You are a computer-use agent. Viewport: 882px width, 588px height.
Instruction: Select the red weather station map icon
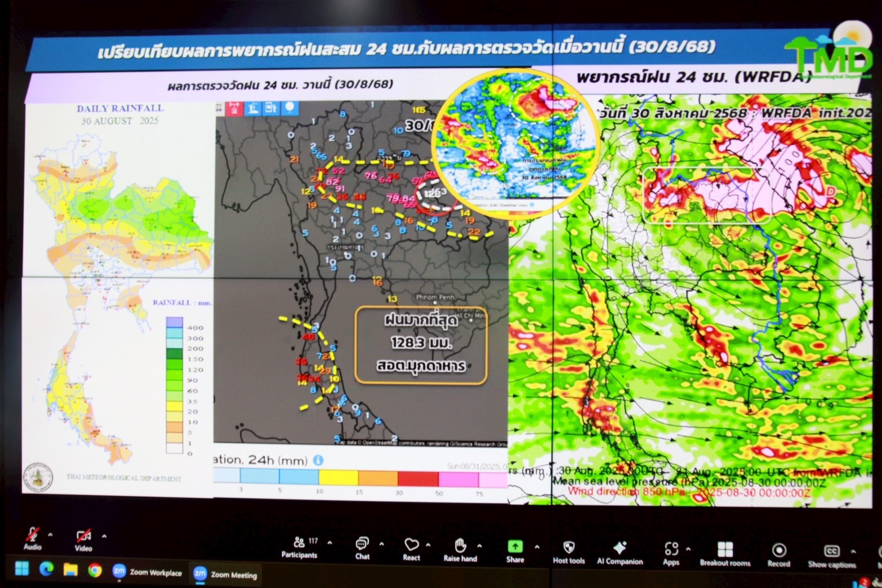coord(234,108)
